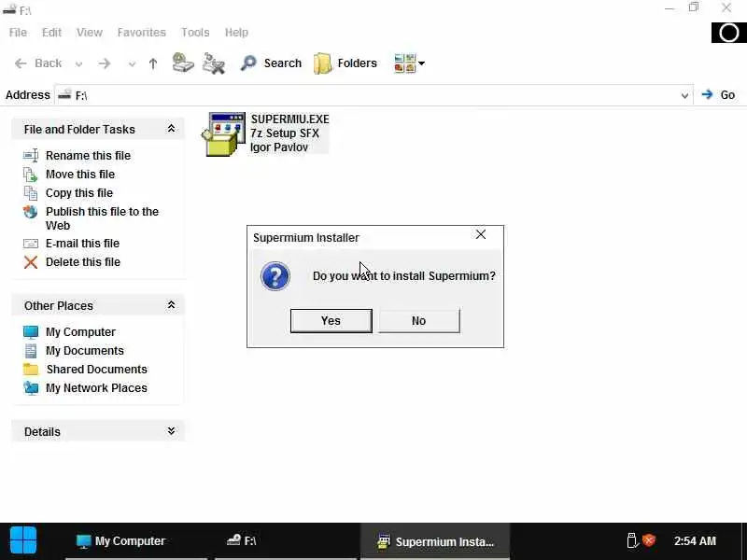Screen dimensions: 747x560
Task: Decline installation with the No button
Action: pyautogui.click(x=419, y=320)
